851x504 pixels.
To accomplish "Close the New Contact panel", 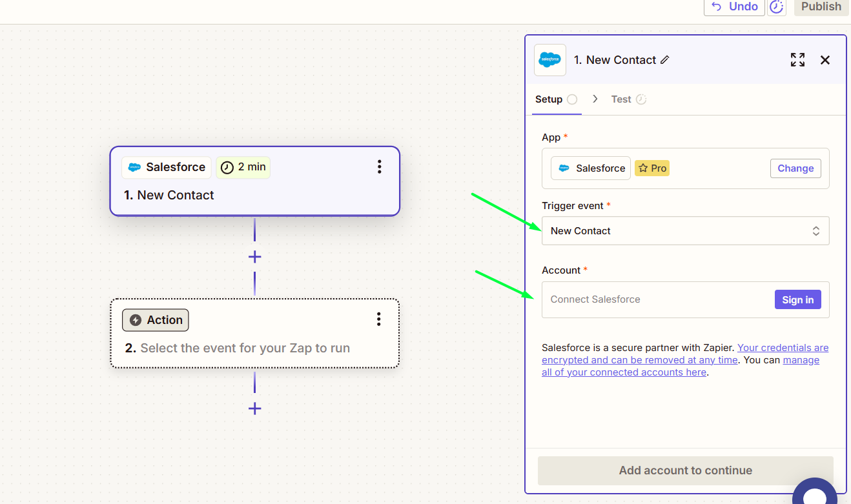I will pos(825,60).
